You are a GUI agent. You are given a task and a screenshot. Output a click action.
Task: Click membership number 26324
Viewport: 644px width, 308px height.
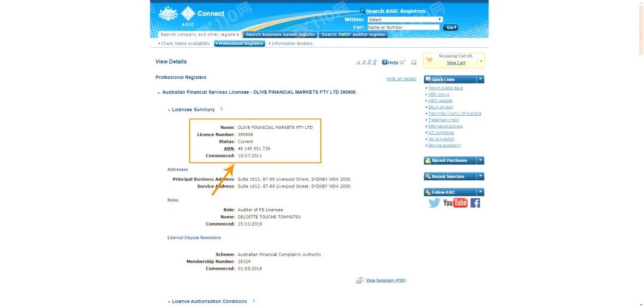(244, 261)
